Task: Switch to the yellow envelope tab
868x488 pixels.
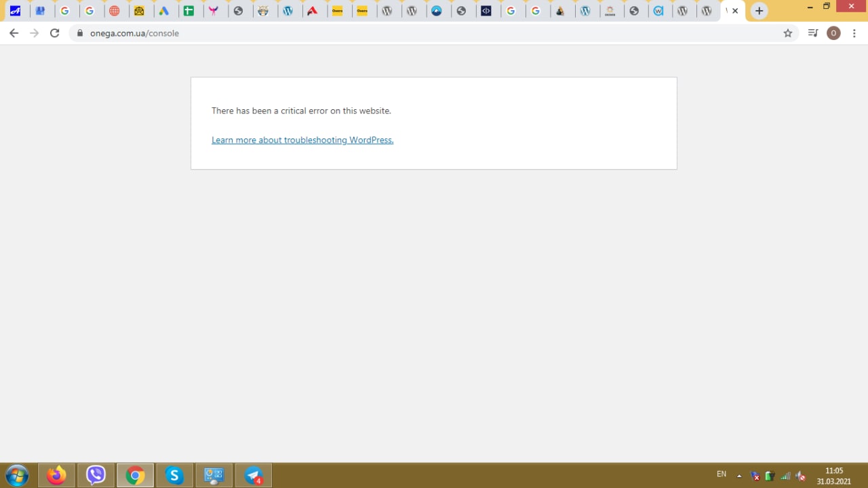Action: point(139,11)
